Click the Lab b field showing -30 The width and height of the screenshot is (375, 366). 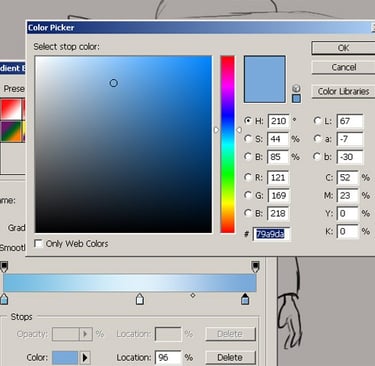pyautogui.click(x=350, y=156)
